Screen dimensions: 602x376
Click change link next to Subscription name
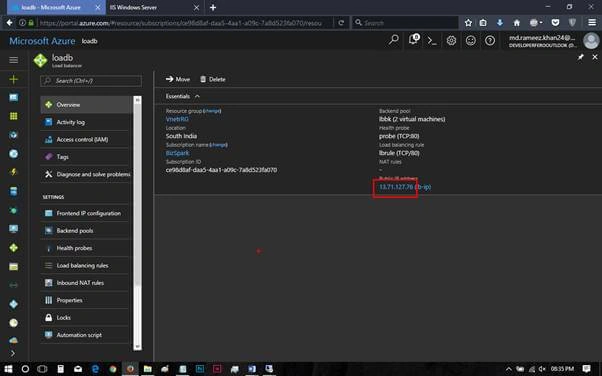[x=218, y=145]
